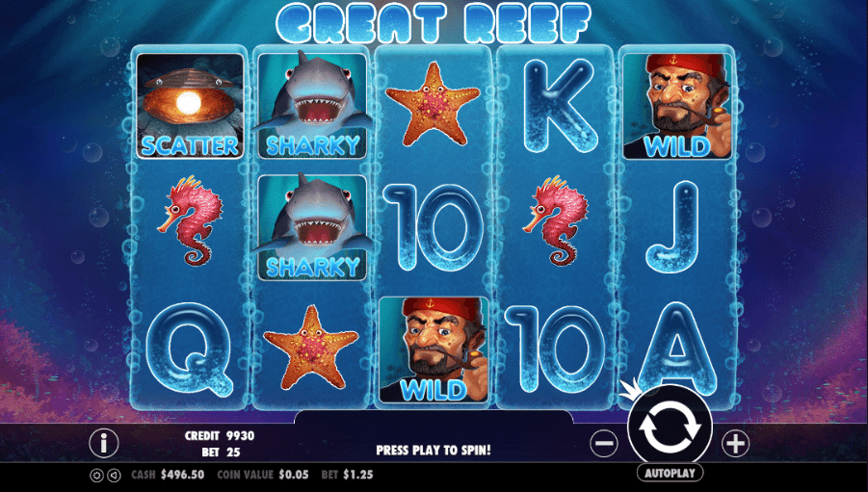The height and width of the screenshot is (492, 868).
Task: Decrease the bet with minus button
Action: coord(603,443)
